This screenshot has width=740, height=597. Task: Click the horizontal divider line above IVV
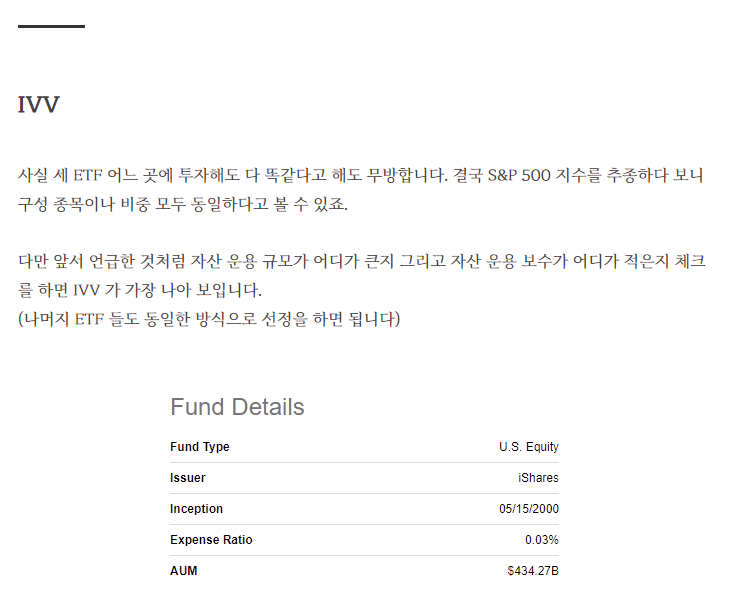(x=51, y=26)
